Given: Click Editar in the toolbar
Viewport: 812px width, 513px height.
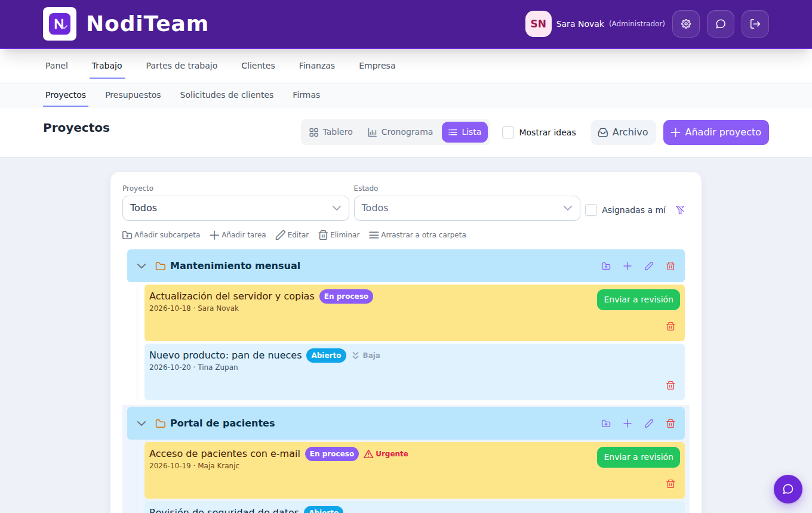Looking at the screenshot, I should coord(292,235).
